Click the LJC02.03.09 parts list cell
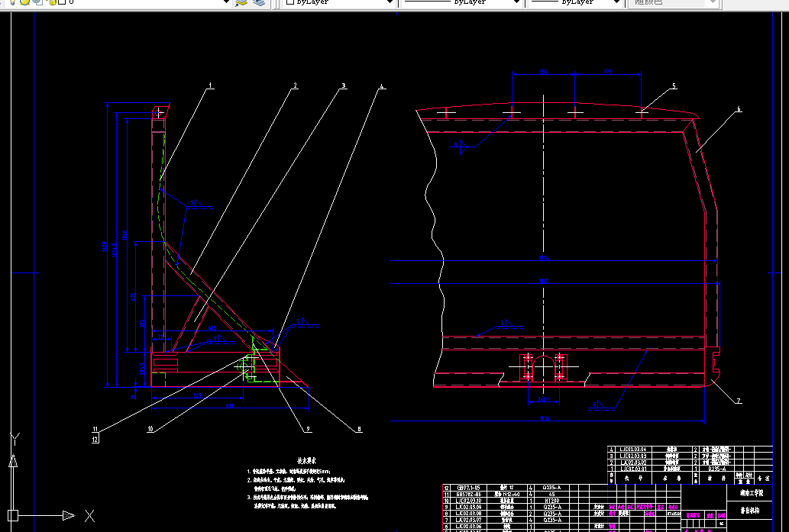The height and width of the screenshot is (532, 789). 468,508
